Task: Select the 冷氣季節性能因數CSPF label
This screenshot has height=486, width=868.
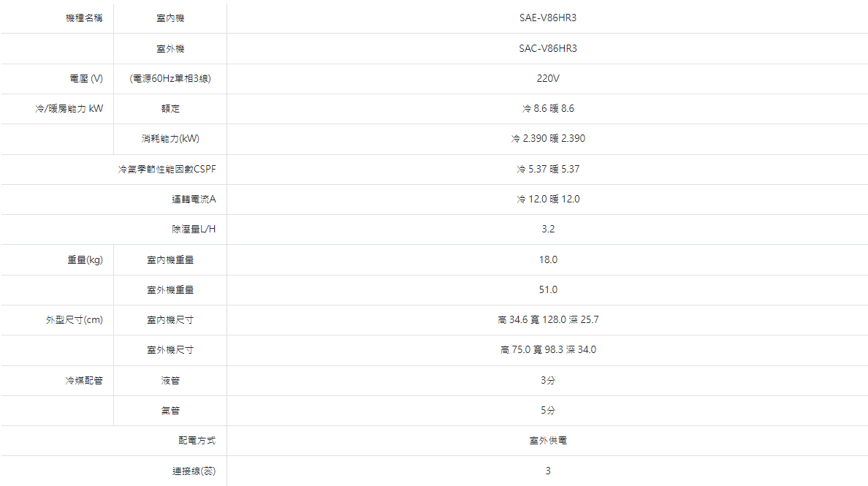Action: pos(167,169)
